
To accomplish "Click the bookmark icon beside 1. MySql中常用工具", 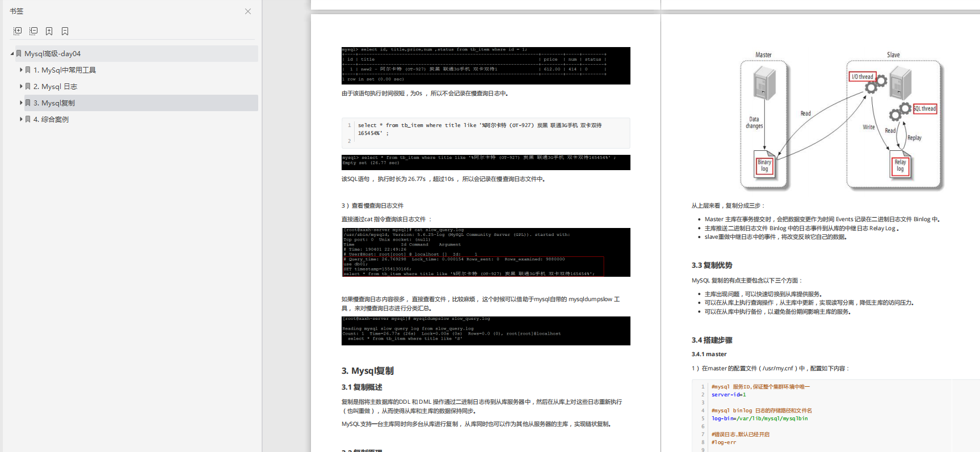I will click(28, 70).
